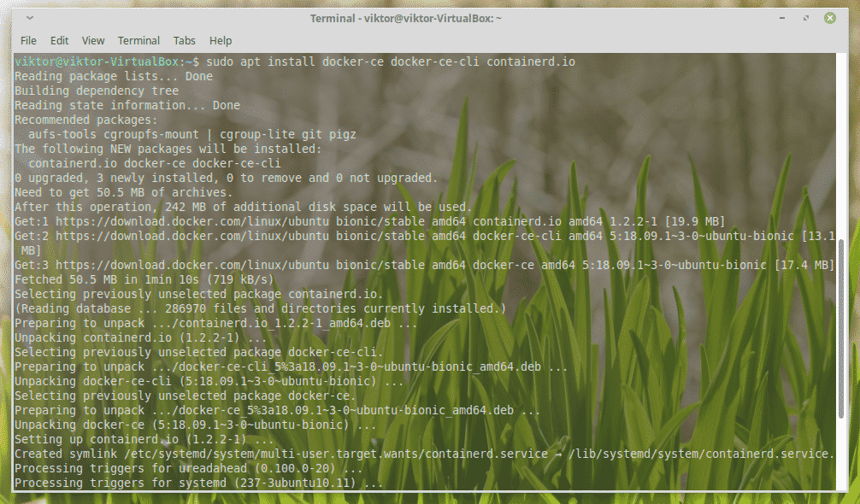The width and height of the screenshot is (860, 504).
Task: Open the View menu
Action: point(93,40)
